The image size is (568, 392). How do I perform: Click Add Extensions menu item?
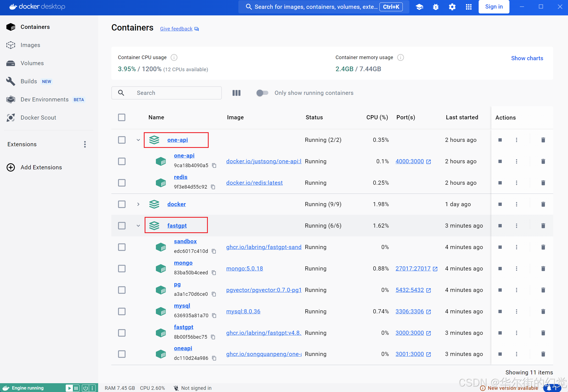tap(42, 167)
